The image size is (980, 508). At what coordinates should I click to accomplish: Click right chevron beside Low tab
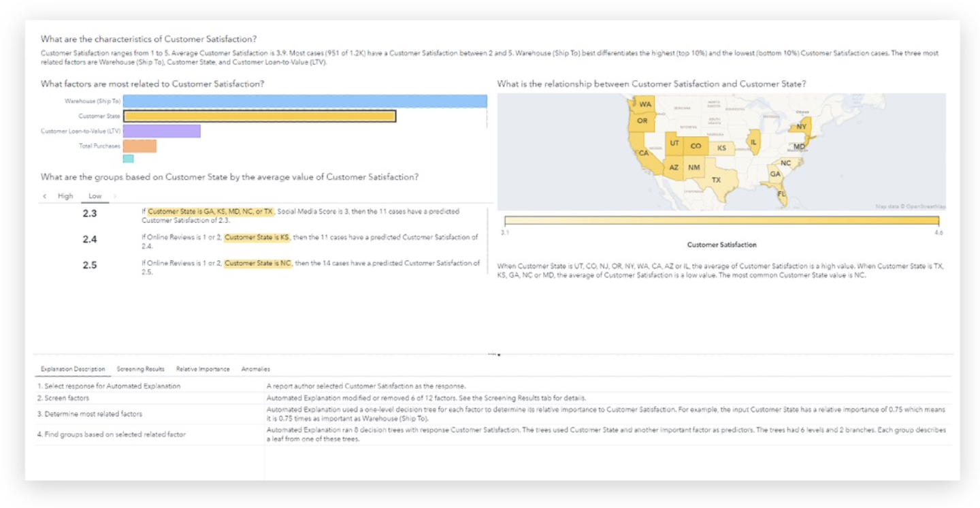point(114,196)
